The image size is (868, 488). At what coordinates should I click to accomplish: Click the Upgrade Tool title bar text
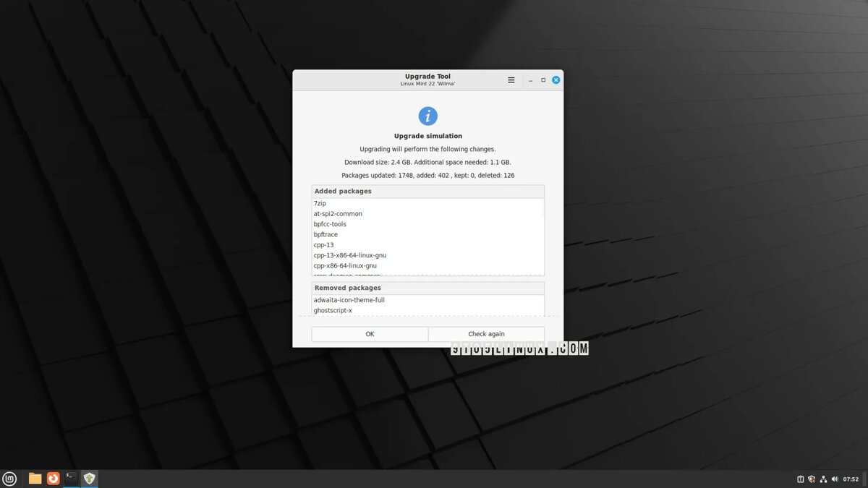428,76
